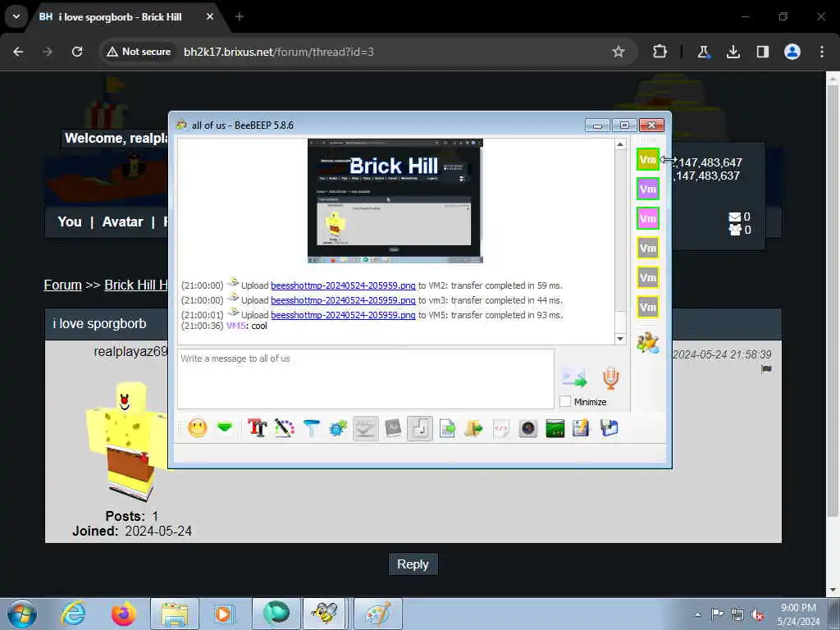
Task: Click the 'Not secure' site info chip
Action: point(139,52)
